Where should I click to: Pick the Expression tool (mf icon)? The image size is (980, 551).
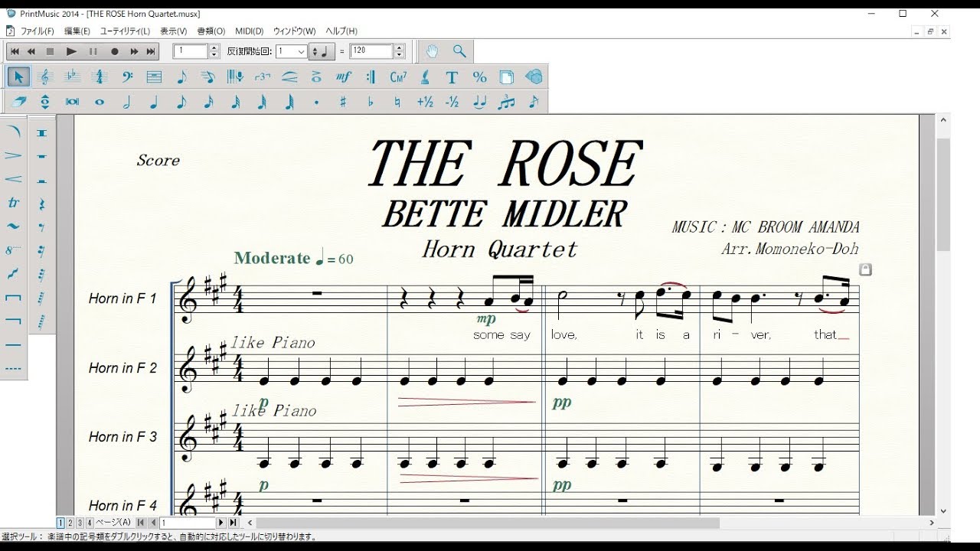pyautogui.click(x=343, y=77)
